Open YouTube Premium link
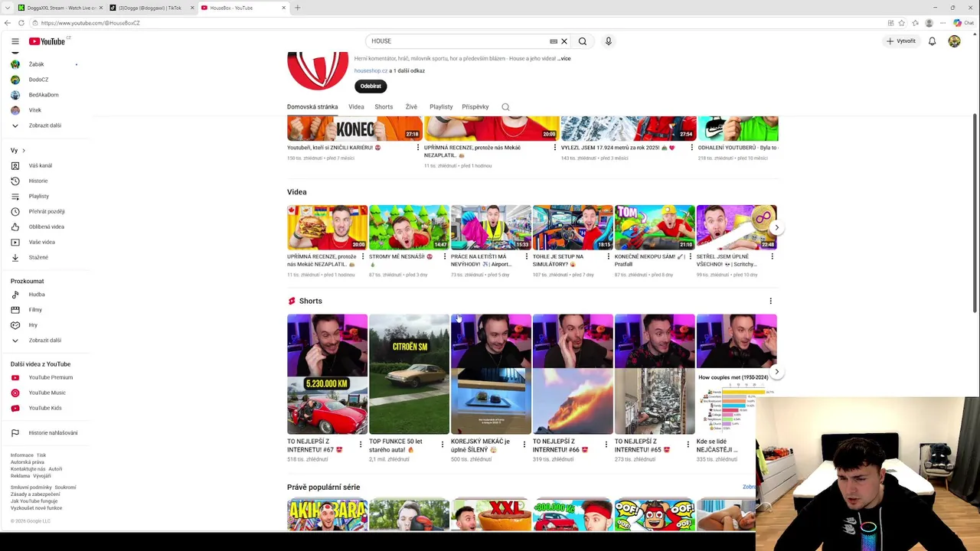This screenshot has height=551, width=980. (x=46, y=377)
